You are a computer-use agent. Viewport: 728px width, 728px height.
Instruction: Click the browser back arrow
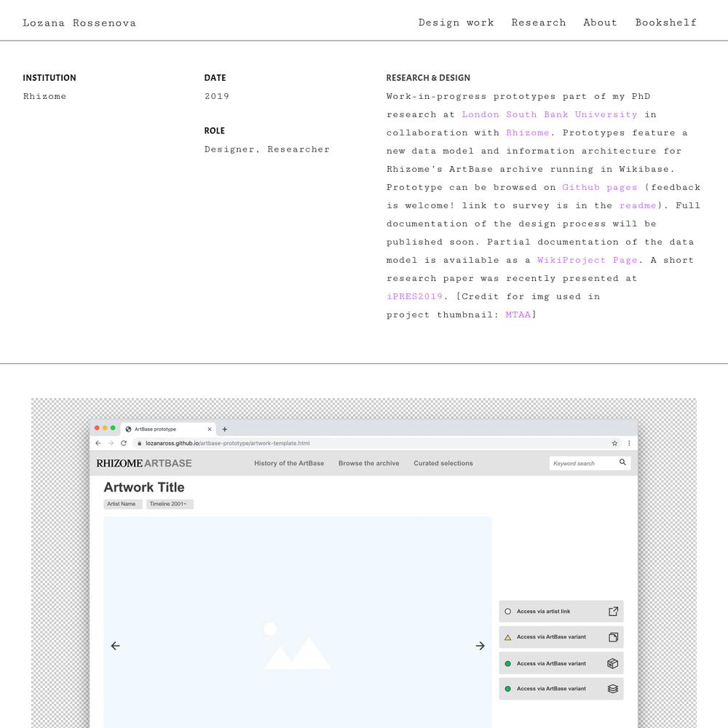98,443
